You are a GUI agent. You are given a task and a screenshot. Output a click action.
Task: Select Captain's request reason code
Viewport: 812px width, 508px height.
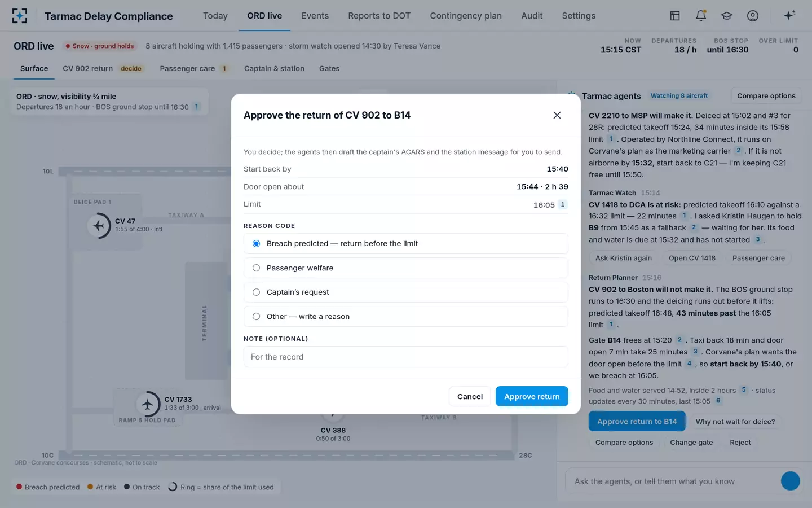(405, 292)
